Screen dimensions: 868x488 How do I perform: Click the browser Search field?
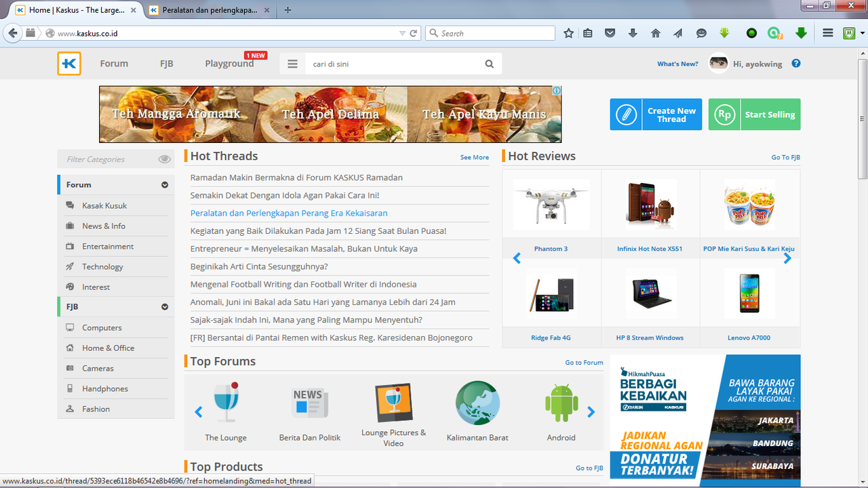point(490,33)
